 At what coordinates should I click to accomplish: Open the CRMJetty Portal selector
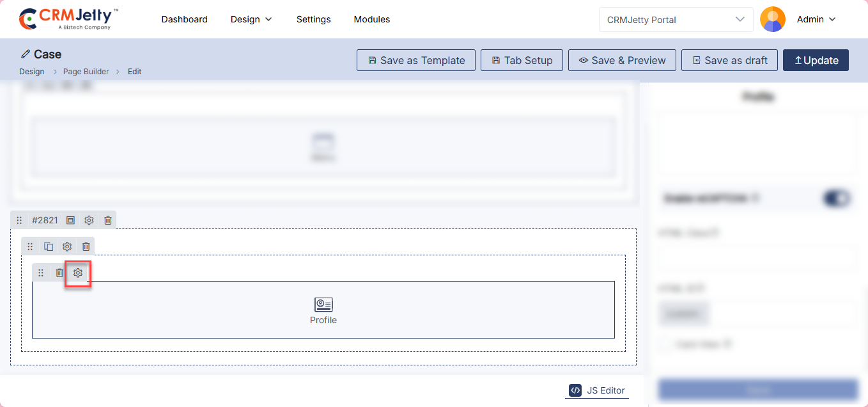pyautogui.click(x=676, y=19)
